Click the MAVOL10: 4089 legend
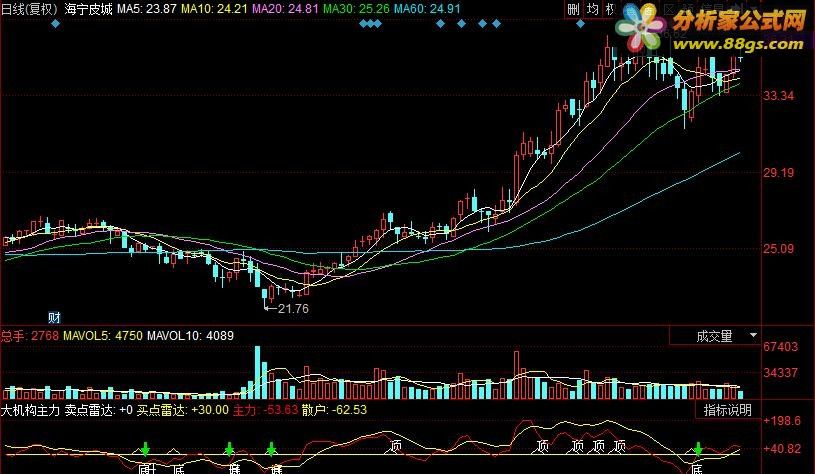 pos(190,336)
